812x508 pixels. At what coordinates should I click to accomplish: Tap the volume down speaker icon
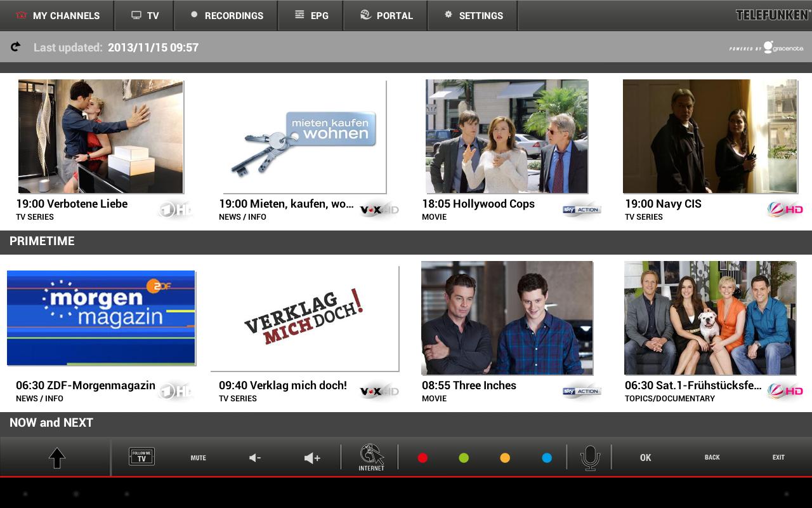[x=255, y=458]
